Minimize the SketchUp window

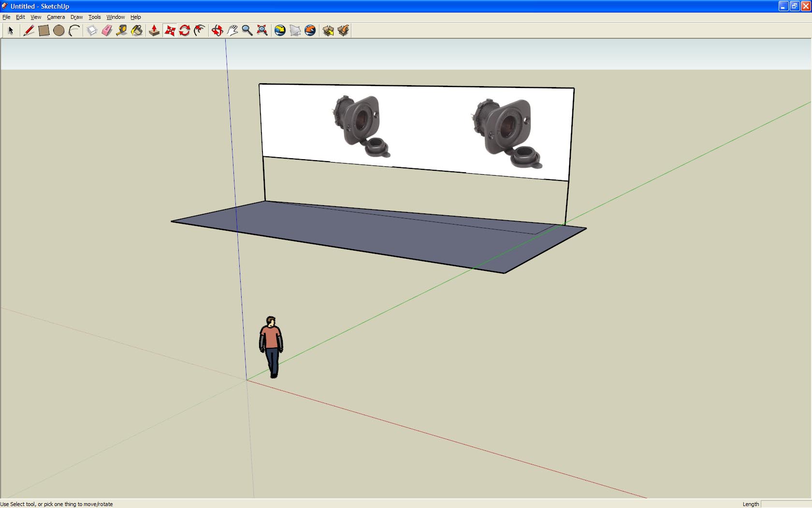pyautogui.click(x=783, y=6)
